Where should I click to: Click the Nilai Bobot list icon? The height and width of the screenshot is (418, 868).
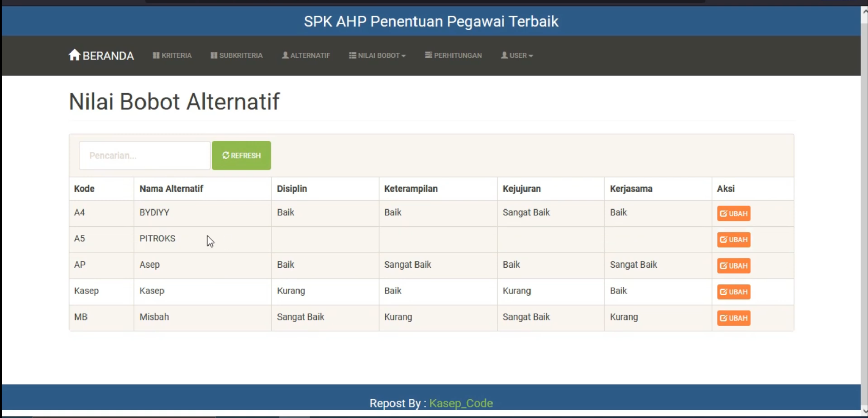[x=352, y=55]
